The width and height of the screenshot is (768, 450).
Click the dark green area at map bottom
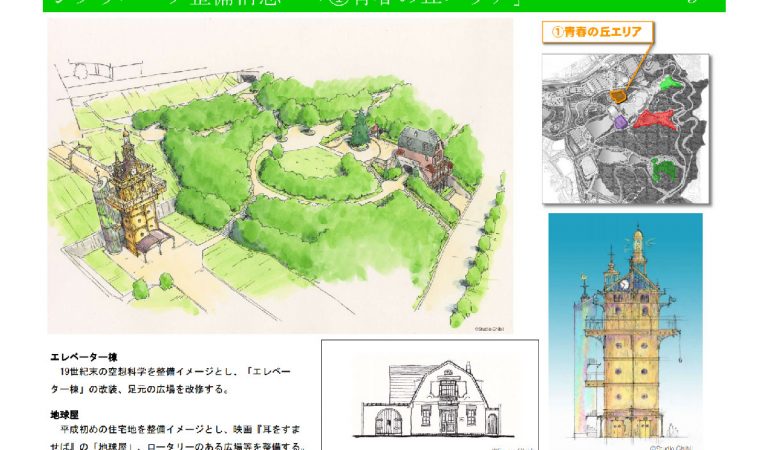tap(663, 169)
